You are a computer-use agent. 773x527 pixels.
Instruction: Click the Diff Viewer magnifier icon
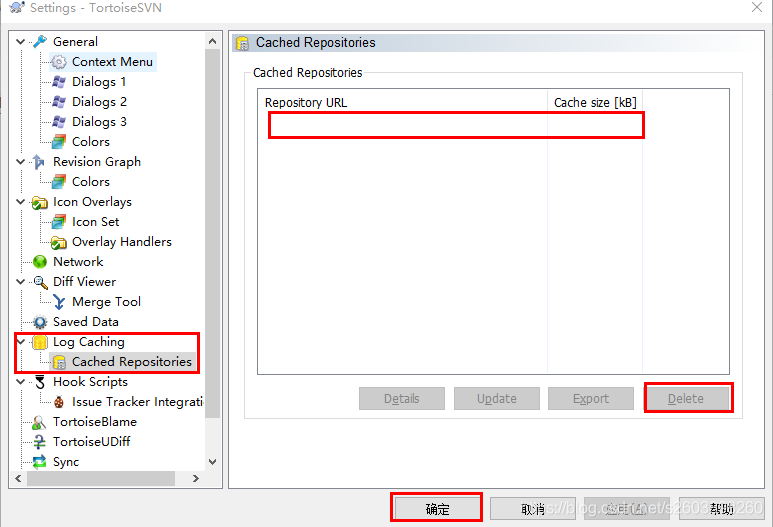[x=40, y=282]
